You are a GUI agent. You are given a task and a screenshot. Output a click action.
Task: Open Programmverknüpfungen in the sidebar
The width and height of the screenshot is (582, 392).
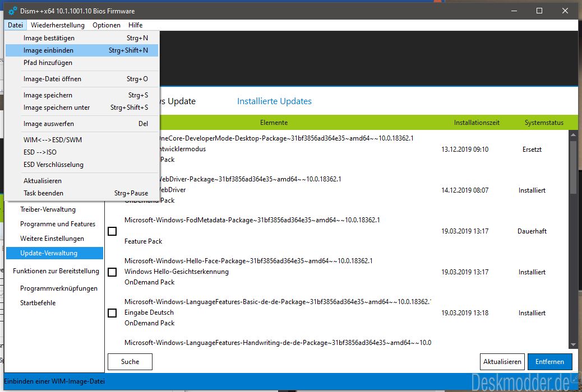point(59,288)
